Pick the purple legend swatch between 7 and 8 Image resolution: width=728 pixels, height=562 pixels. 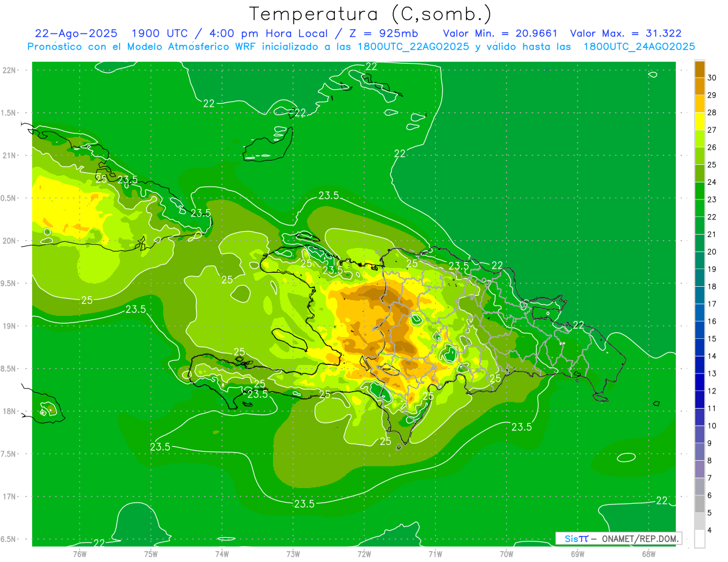(x=699, y=469)
